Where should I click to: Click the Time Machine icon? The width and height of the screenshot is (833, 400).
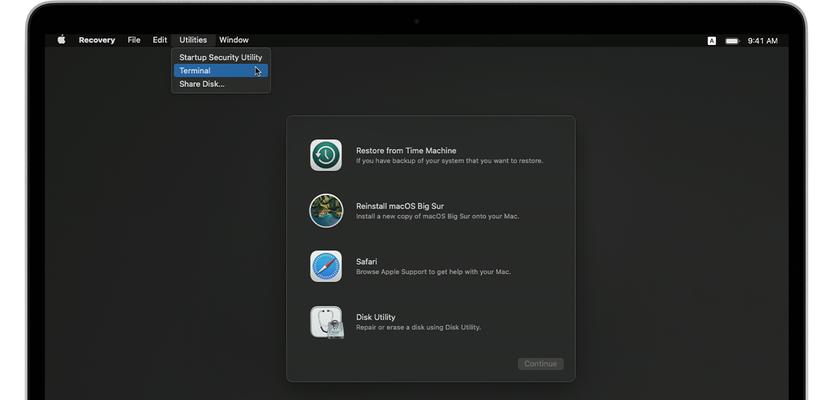pos(326,155)
